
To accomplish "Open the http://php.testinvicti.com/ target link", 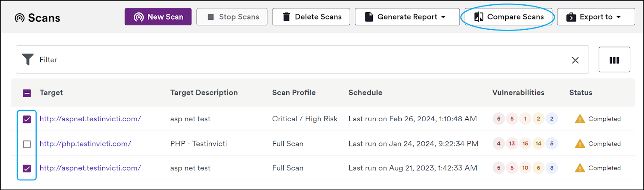I will point(85,144).
